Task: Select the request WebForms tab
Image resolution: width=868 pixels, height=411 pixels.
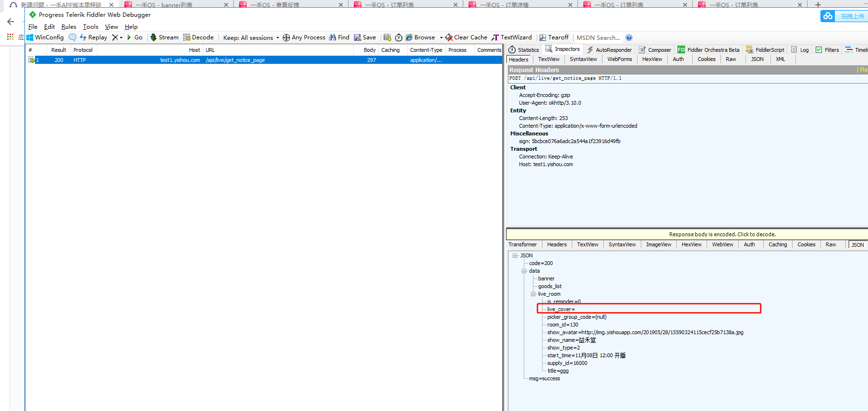Action: [619, 60]
